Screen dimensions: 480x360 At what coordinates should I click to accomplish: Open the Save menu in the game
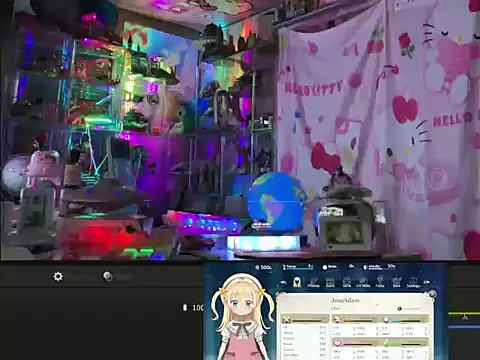[x=396, y=283]
